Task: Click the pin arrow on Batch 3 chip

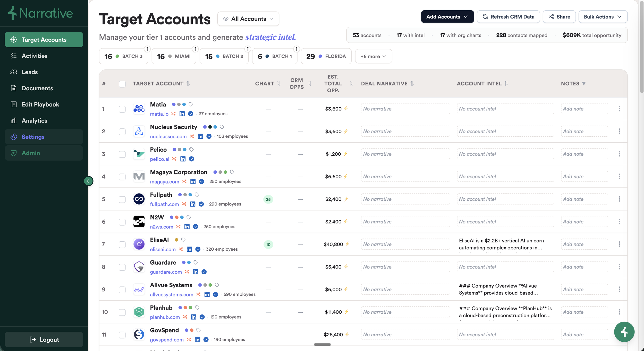Action: coord(147,49)
